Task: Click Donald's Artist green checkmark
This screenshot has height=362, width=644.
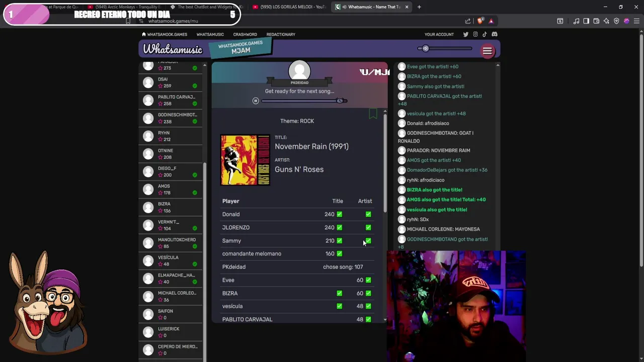Action: tap(368, 214)
